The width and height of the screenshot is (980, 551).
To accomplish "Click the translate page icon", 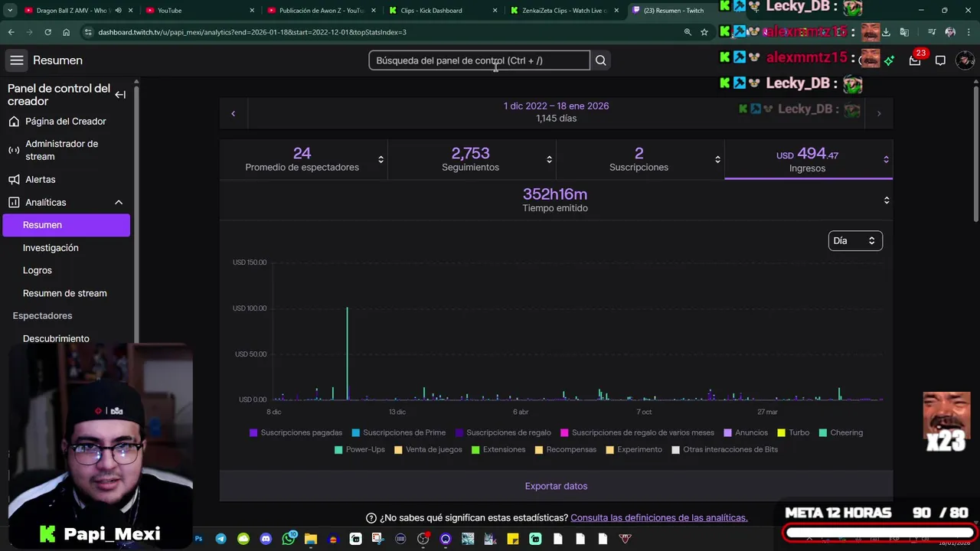I will [x=904, y=32].
